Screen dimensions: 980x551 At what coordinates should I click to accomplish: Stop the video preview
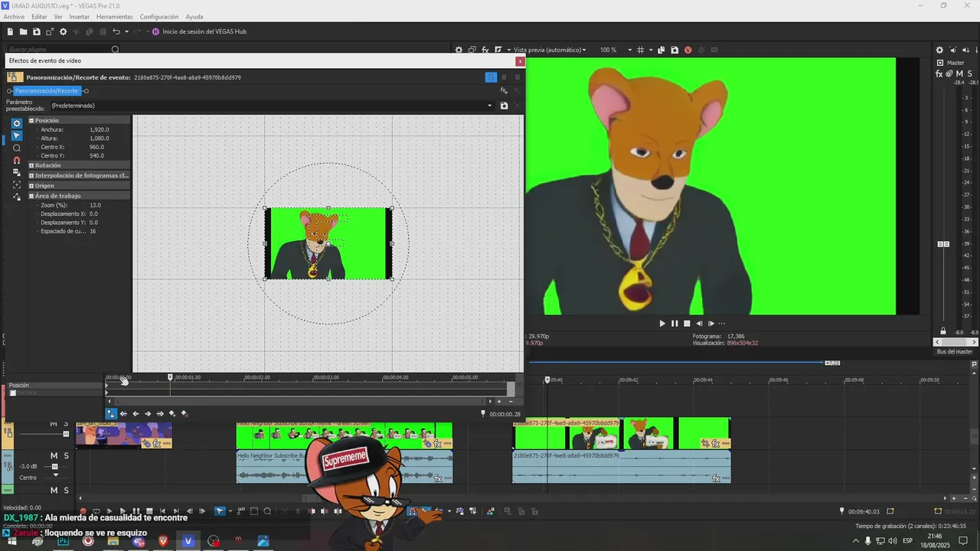tap(687, 324)
